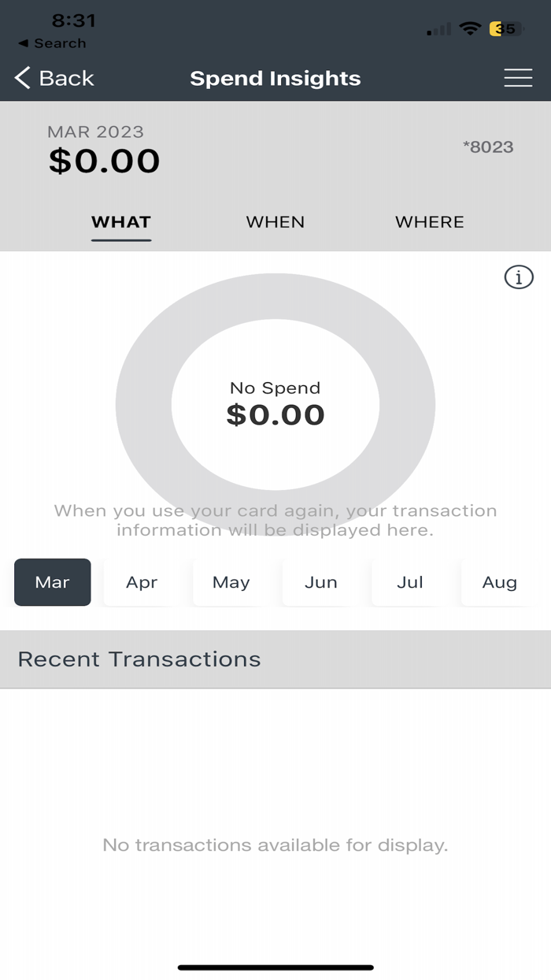Screen dimensions: 551x980
Task: Switch to the WHEN tab
Action: click(x=275, y=222)
